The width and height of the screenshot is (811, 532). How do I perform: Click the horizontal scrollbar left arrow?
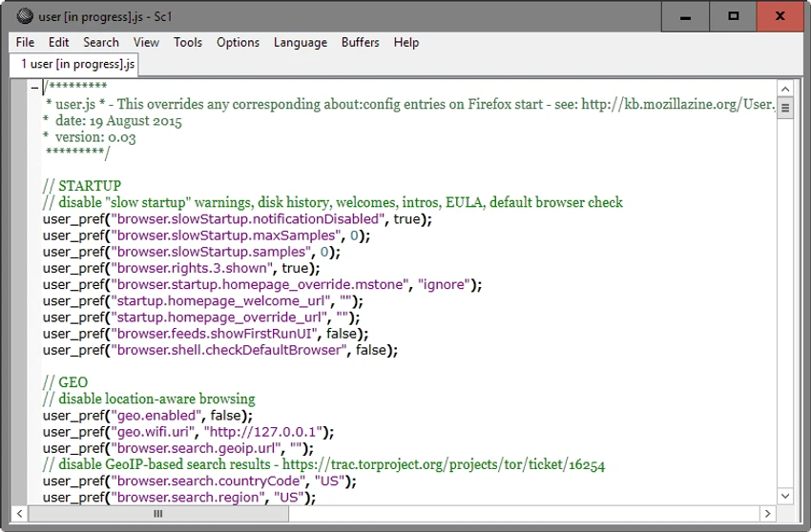tap(19, 513)
